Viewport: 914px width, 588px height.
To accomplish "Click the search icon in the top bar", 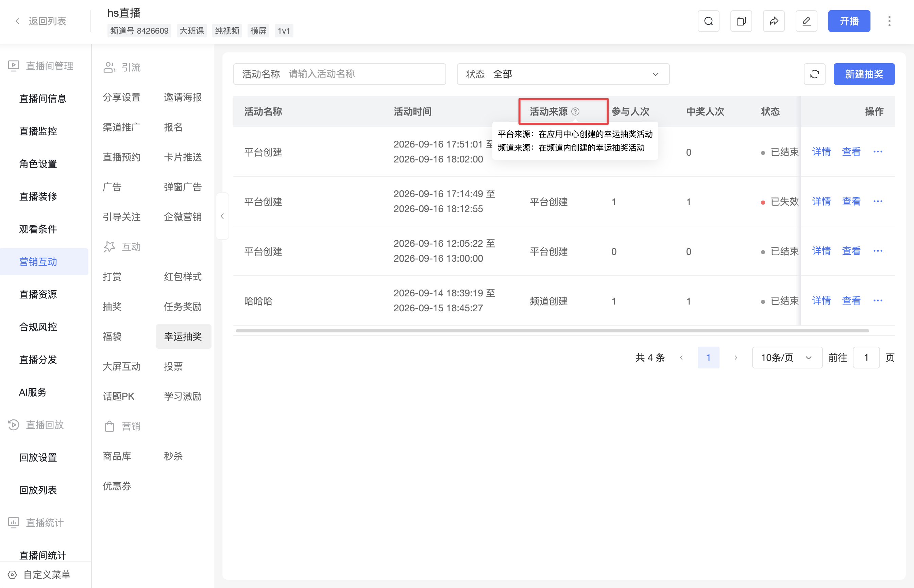I will pos(709,21).
